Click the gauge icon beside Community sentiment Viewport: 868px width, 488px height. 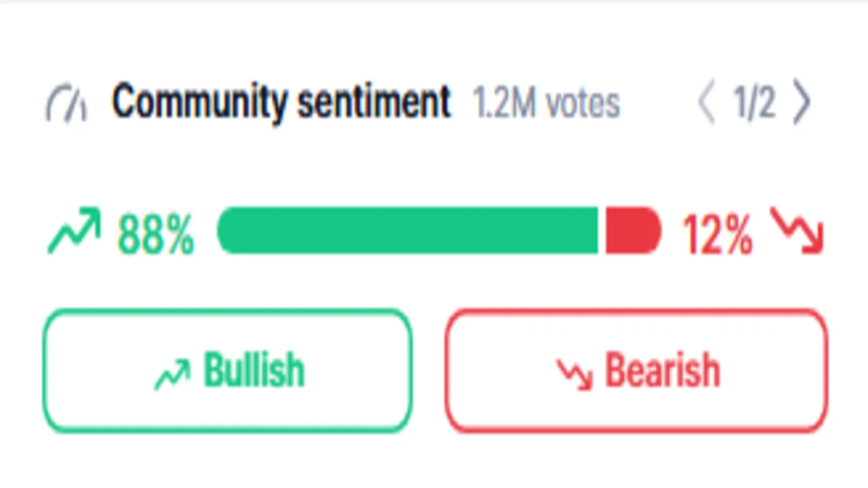click(66, 103)
